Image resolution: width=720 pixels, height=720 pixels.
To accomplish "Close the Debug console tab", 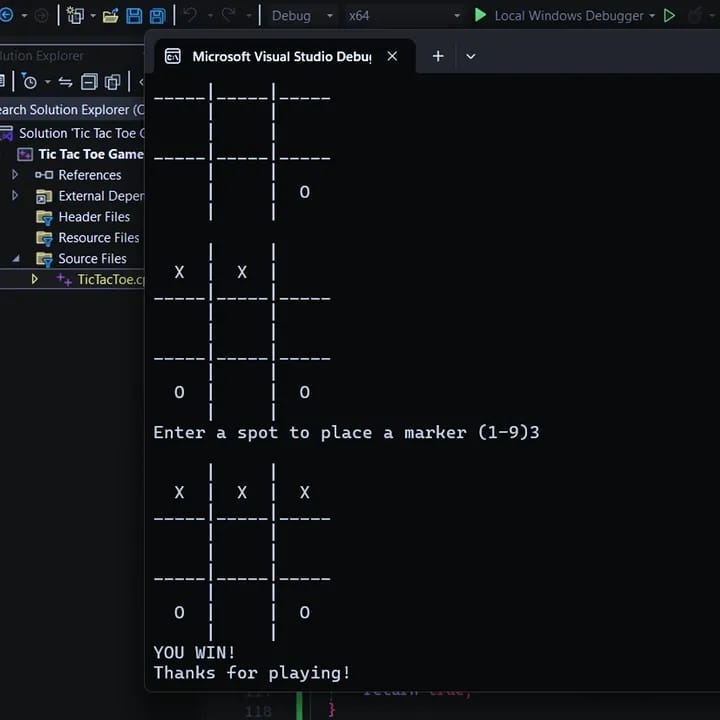I will pyautogui.click(x=392, y=56).
